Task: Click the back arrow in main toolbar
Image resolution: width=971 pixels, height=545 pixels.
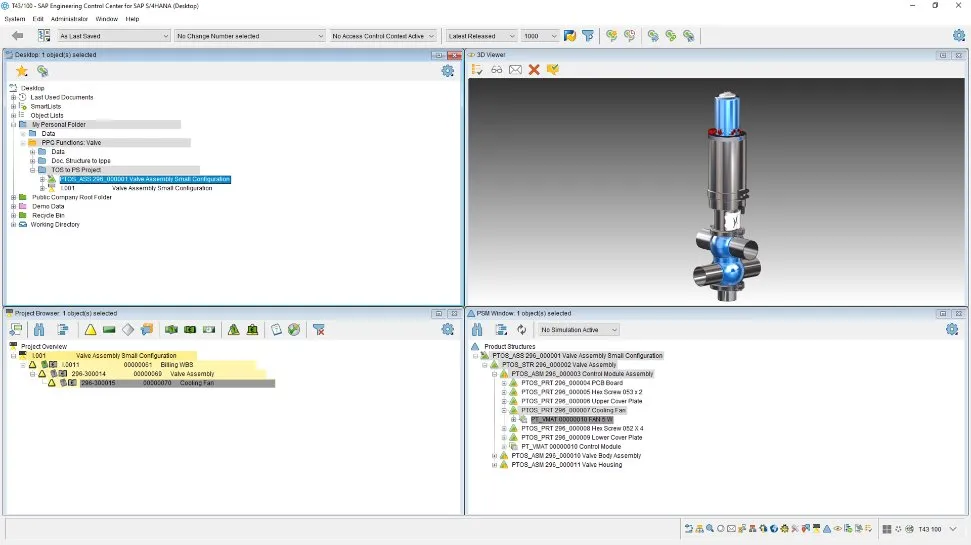Action: (17, 35)
